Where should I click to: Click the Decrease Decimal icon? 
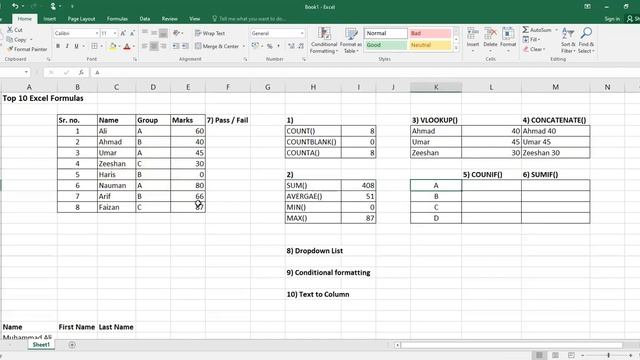coord(301,46)
